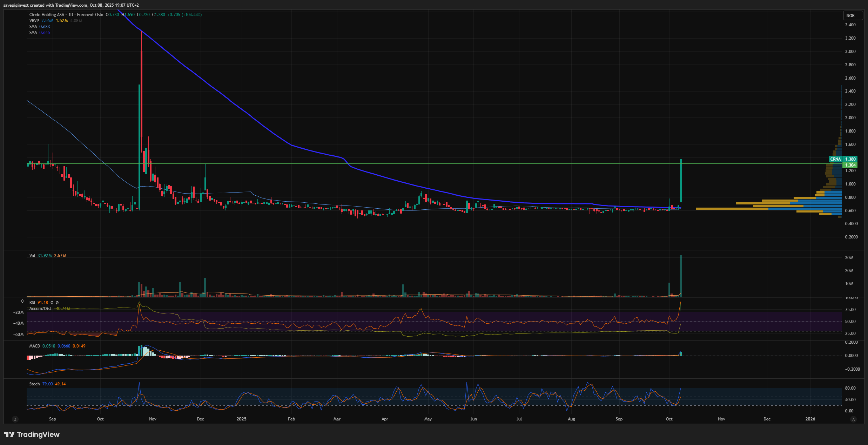This screenshot has width=868, height=445.
Task: Click the Z timezone icon on time axis
Action: [x=15, y=419]
